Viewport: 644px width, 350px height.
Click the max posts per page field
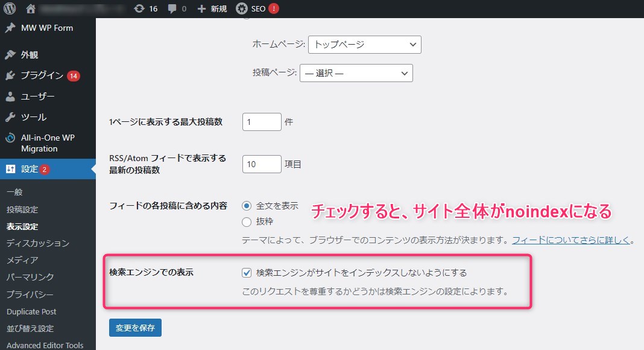[x=262, y=122]
